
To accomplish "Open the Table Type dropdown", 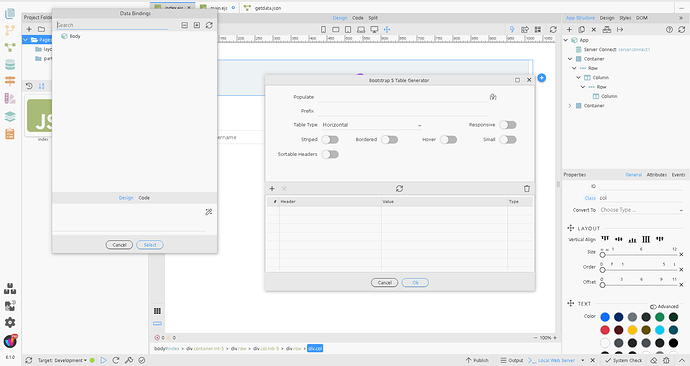I will (x=372, y=125).
